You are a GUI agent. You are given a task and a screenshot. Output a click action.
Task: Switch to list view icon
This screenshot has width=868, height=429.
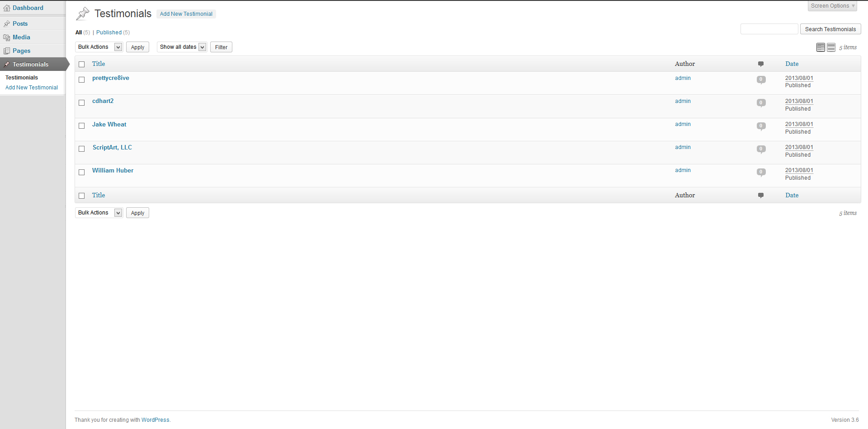pos(821,47)
